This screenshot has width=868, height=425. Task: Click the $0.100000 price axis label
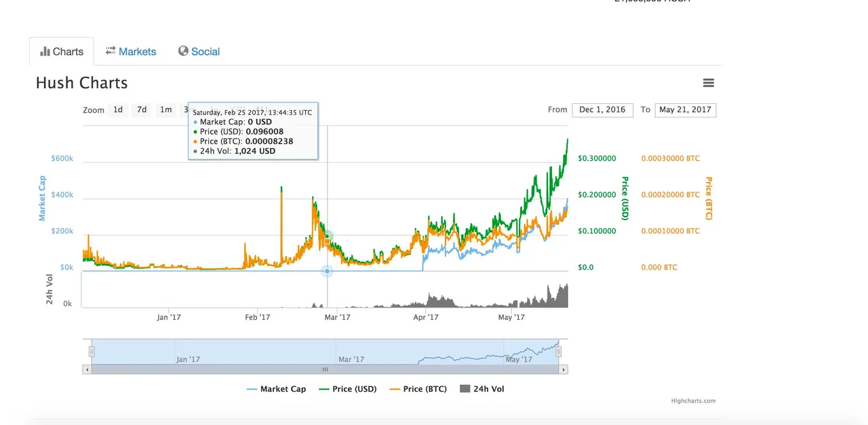tap(597, 231)
